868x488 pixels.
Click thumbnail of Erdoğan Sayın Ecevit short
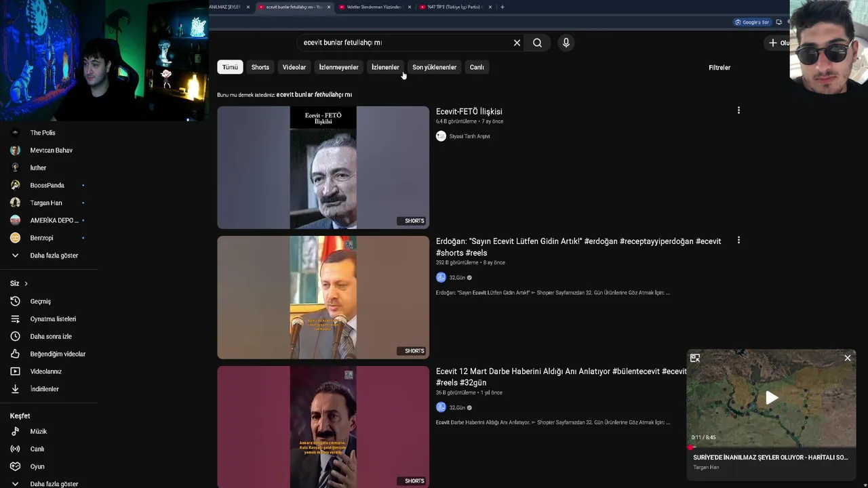tap(323, 298)
